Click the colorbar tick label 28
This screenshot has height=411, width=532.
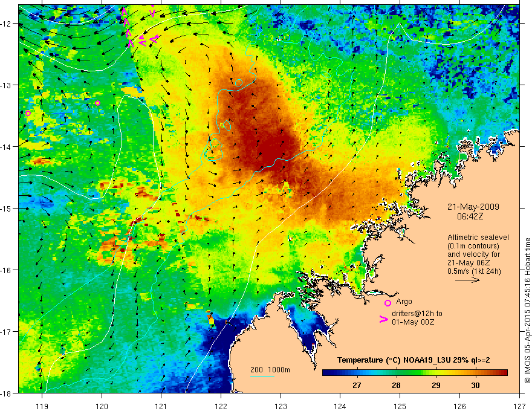tap(397, 385)
